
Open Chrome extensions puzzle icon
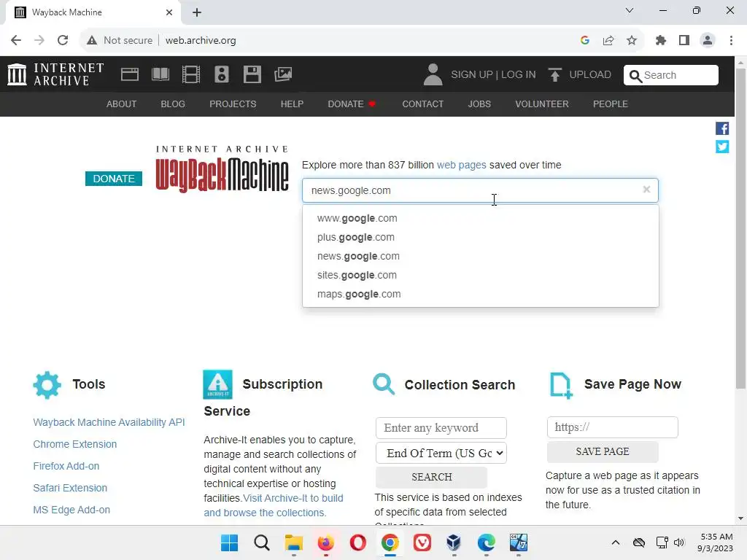(x=661, y=41)
